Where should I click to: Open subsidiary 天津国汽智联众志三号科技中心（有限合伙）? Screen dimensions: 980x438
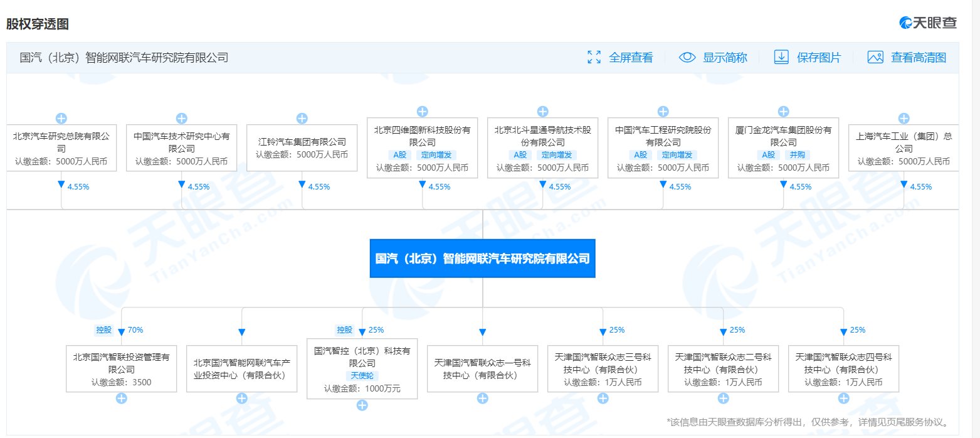tap(603, 369)
